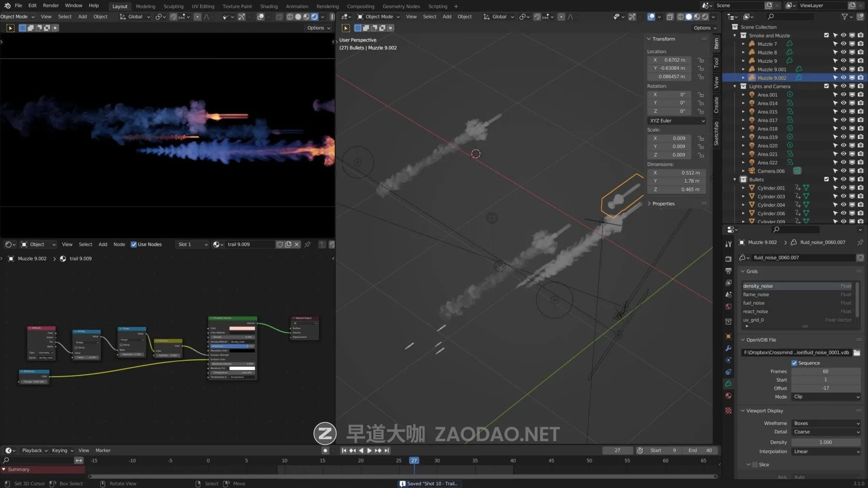
Task: Pin the properties editor context
Action: pyautogui.click(x=860, y=243)
